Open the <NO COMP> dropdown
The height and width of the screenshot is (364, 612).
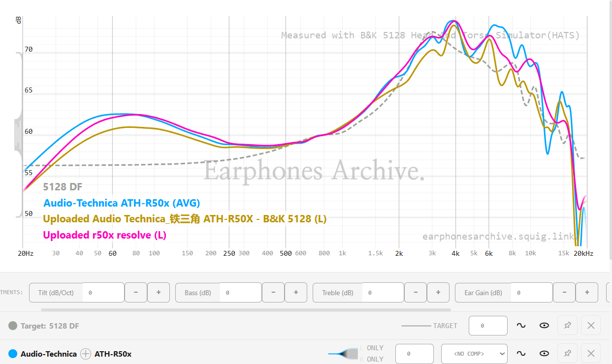[x=474, y=353]
